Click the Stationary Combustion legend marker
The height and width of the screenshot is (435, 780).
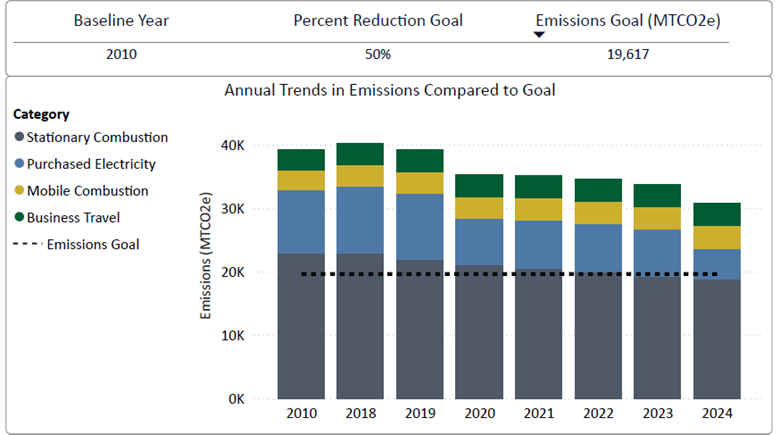tap(19, 137)
